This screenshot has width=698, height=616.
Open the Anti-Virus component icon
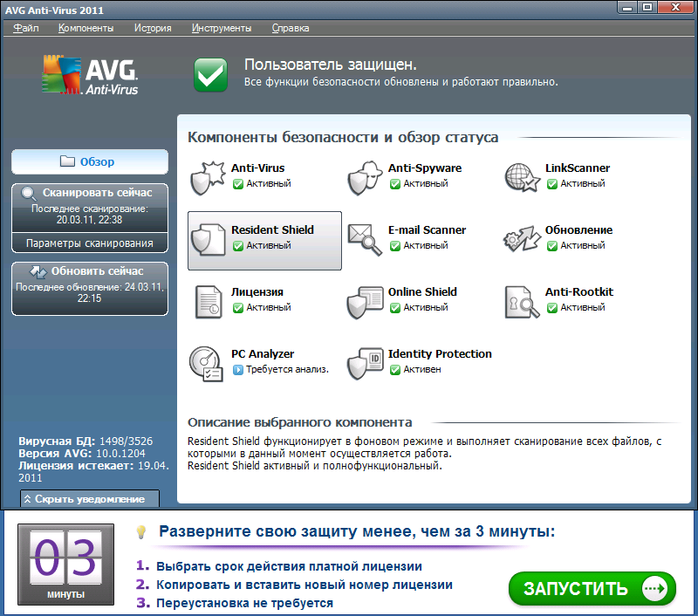tap(208, 178)
